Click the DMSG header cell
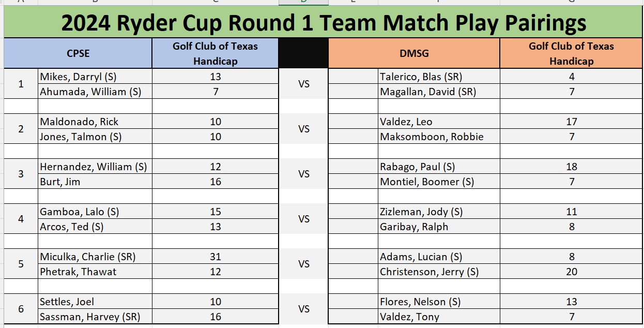This screenshot has width=644, height=328. click(414, 53)
